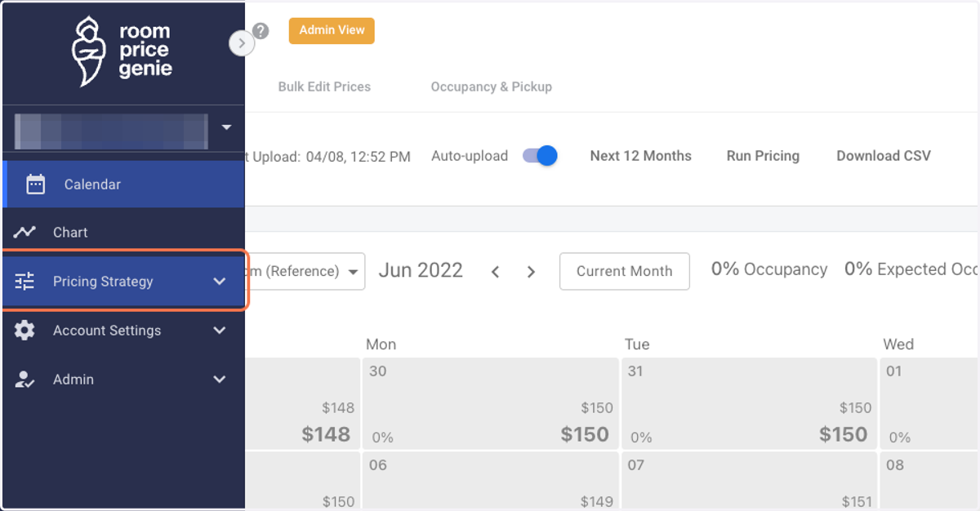Viewport: 980px width, 511px height.
Task: Click Download CSV
Action: point(884,156)
